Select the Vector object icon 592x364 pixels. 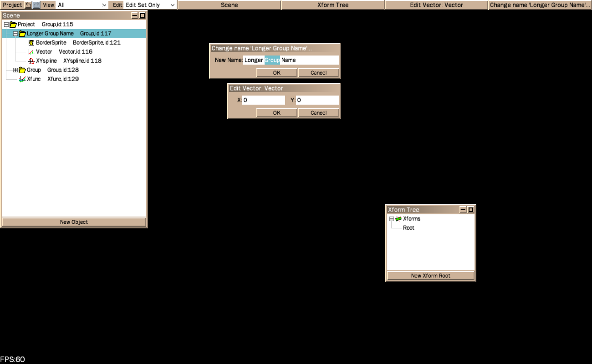coord(31,52)
